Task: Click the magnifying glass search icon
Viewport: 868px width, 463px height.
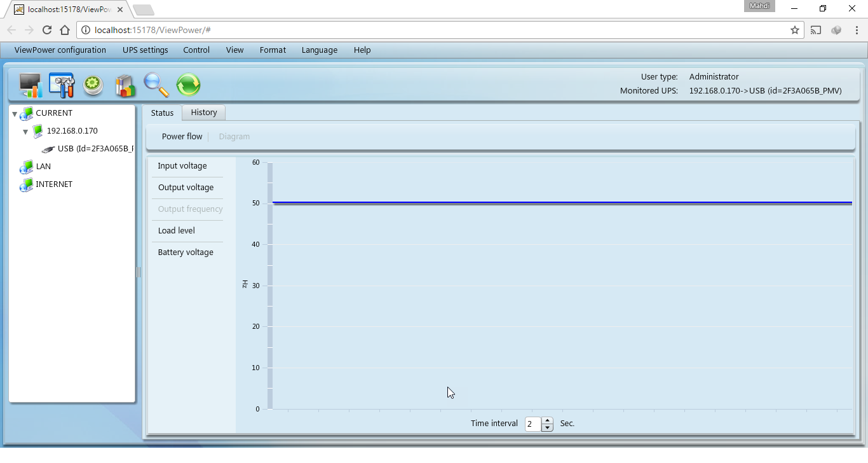Action: pos(156,85)
